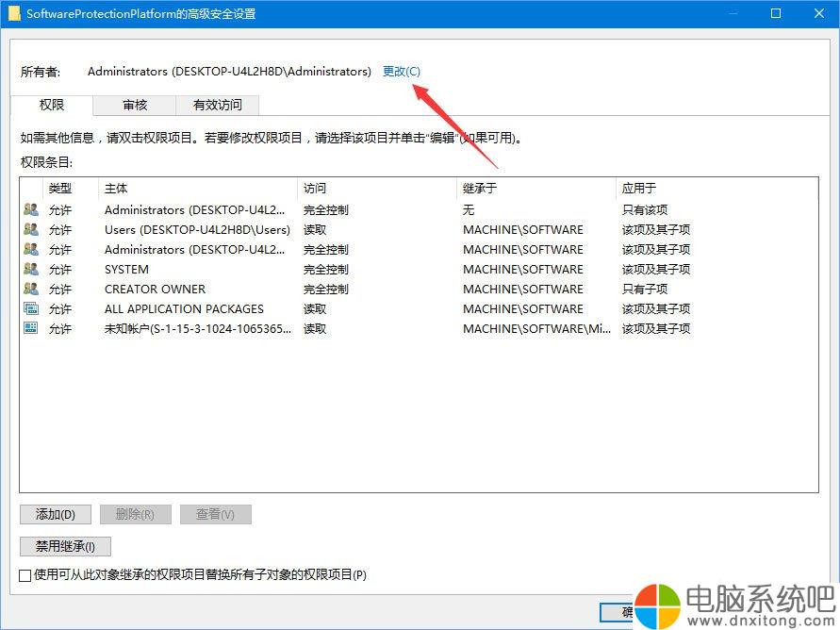Image resolution: width=840 pixels, height=630 pixels.
Task: Click the 只有子项 applies-to cell
Action: tap(645, 290)
